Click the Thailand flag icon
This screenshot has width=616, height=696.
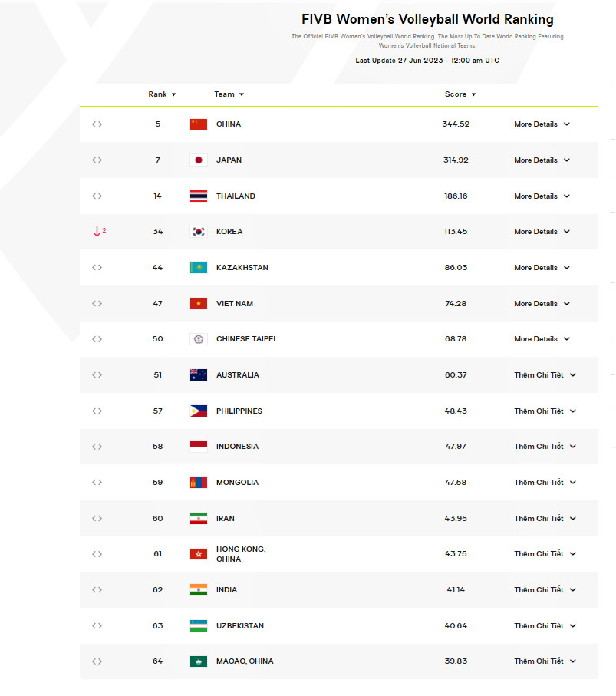point(199,196)
